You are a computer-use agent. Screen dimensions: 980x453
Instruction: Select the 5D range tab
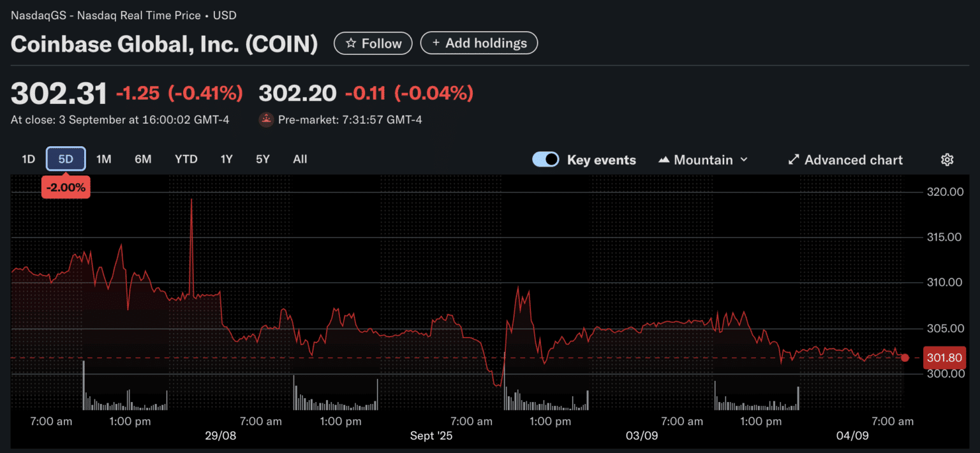[66, 160]
